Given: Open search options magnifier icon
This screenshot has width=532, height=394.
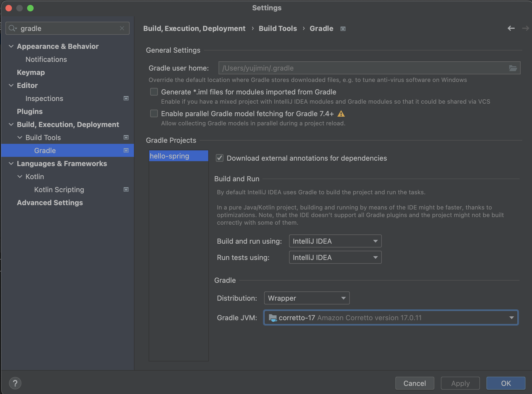Looking at the screenshot, I should 12,28.
